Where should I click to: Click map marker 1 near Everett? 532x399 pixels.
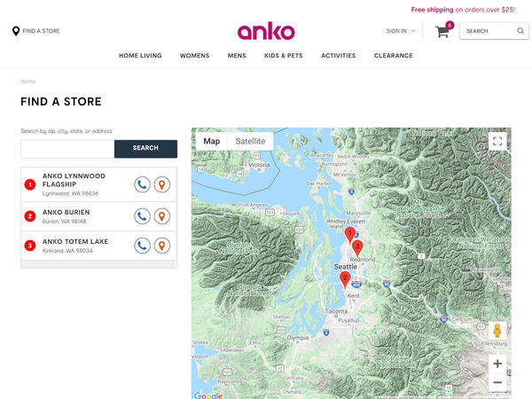pos(350,235)
